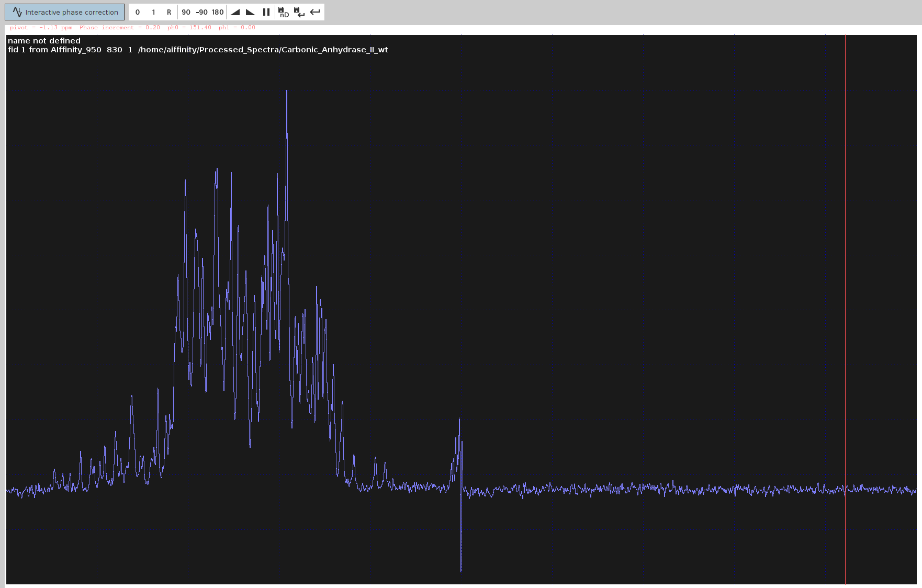The width and height of the screenshot is (922, 588).
Task: Click the first-order phase correction button (1)
Action: 153,12
